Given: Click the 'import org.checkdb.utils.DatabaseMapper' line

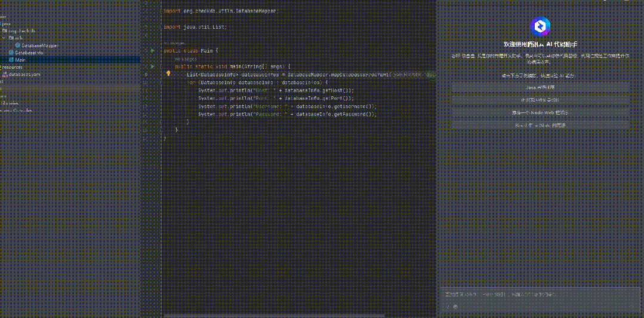Looking at the screenshot, I should (x=221, y=11).
